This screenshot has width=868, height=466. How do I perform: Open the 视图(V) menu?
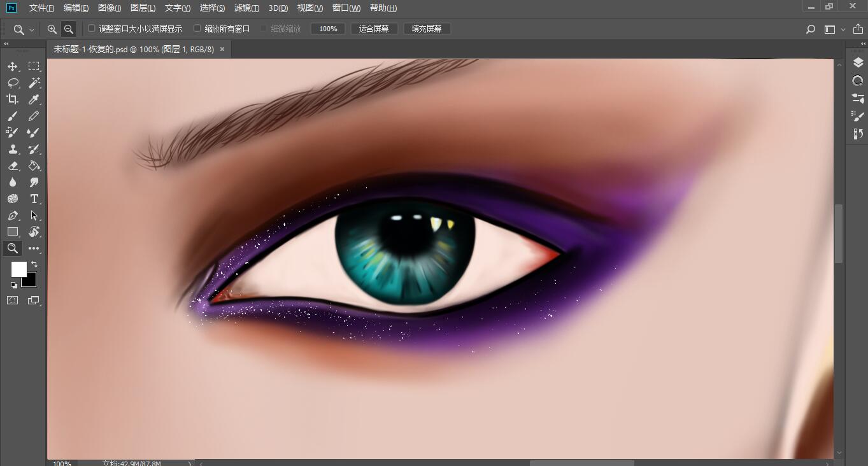point(310,8)
